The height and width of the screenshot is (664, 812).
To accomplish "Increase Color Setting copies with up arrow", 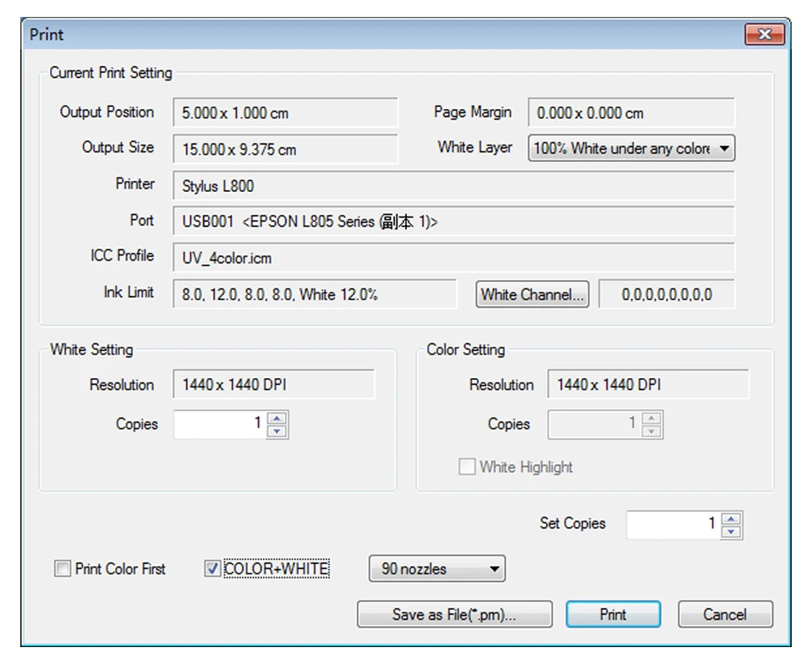I will tap(651, 419).
